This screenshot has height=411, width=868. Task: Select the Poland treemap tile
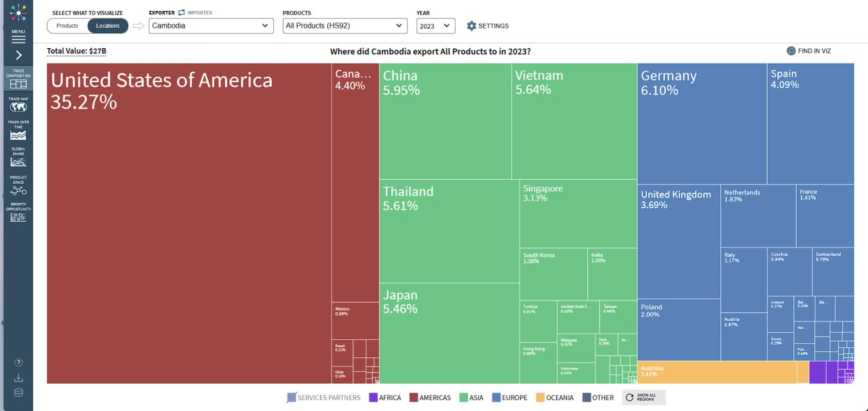(x=679, y=330)
